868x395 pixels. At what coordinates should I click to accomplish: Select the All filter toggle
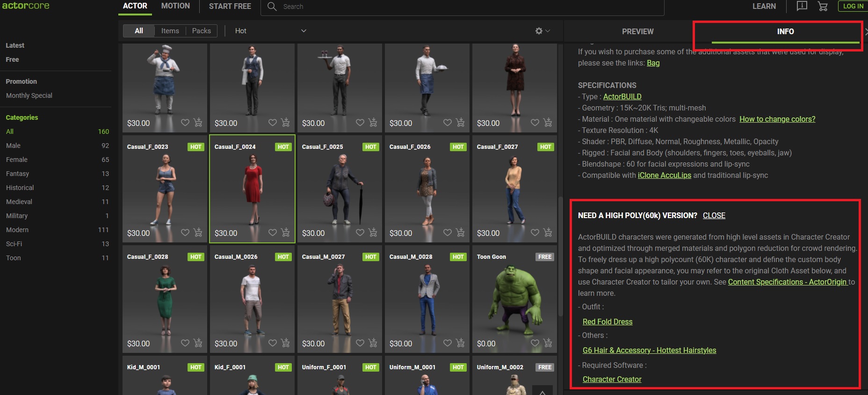click(x=139, y=31)
